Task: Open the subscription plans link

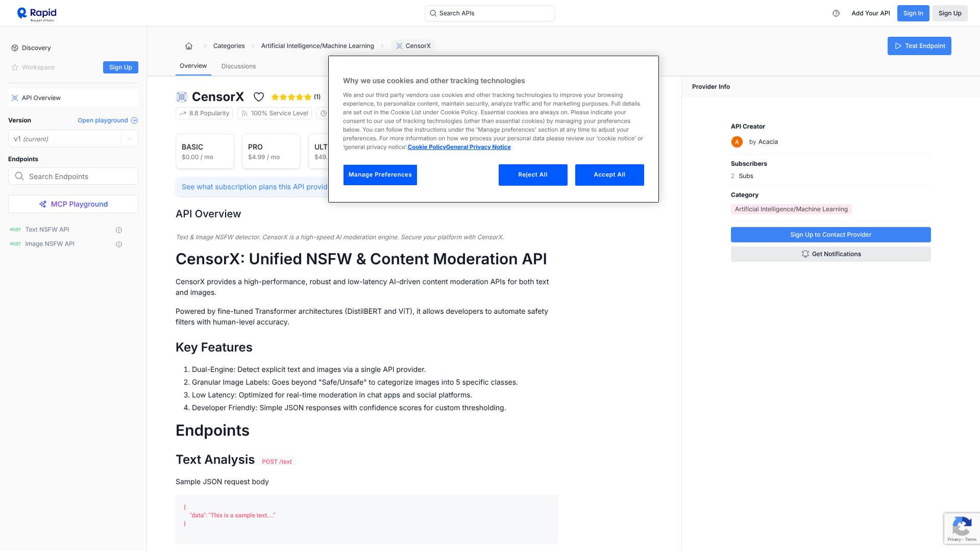Action: 255,187
